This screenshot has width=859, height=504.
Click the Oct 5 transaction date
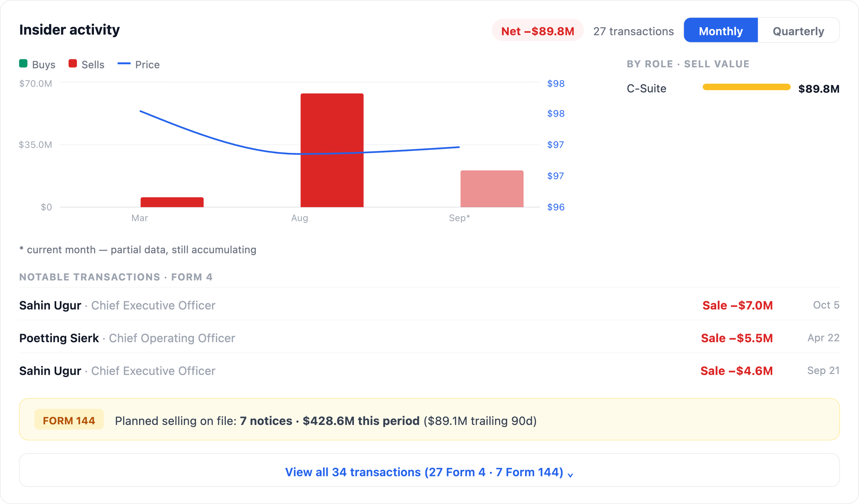pos(826,305)
